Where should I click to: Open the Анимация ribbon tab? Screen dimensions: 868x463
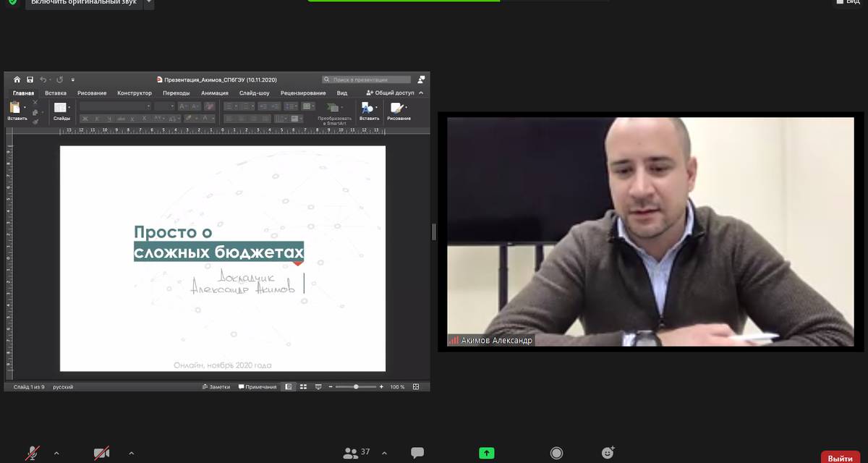click(x=215, y=93)
